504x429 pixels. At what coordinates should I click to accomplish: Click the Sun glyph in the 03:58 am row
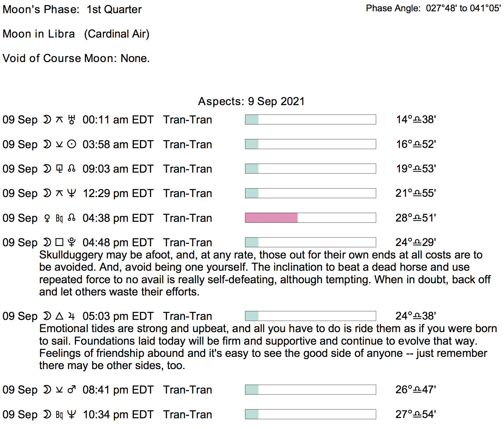point(72,144)
